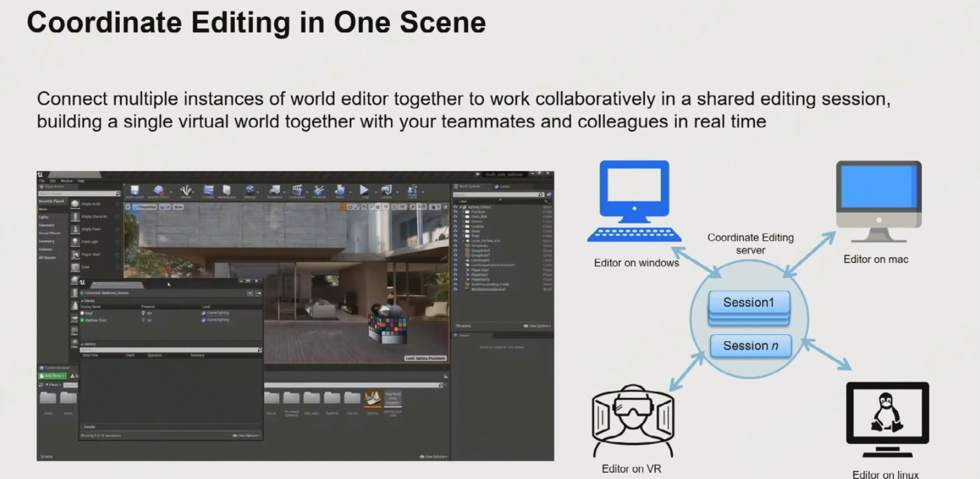This screenshot has width=980, height=479.
Task: Click the Add New button in Content Browser
Action: [x=52, y=376]
